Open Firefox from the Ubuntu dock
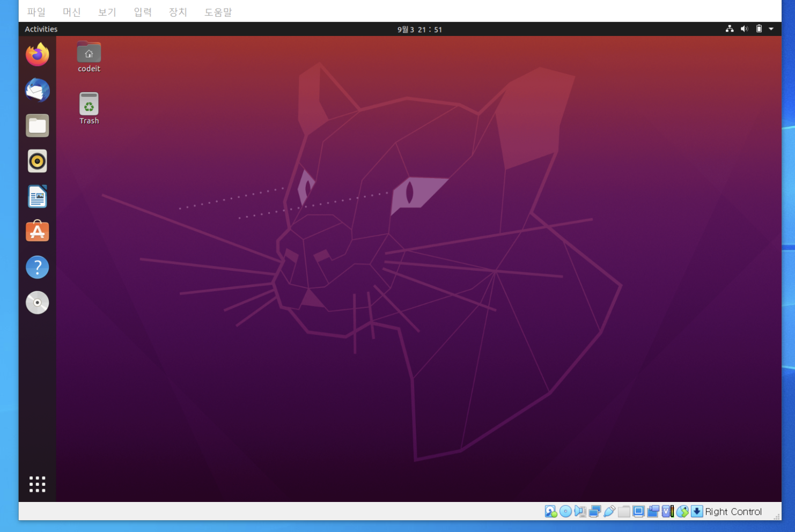 pos(37,55)
